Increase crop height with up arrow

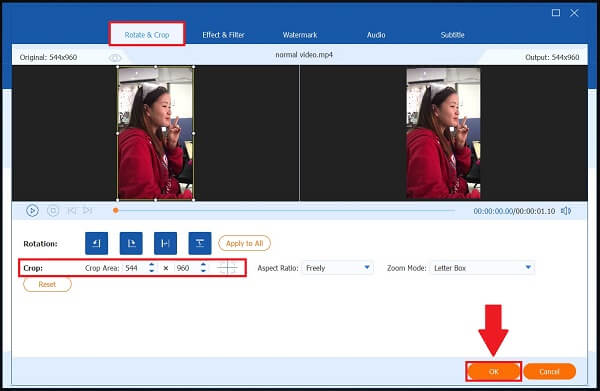203,264
